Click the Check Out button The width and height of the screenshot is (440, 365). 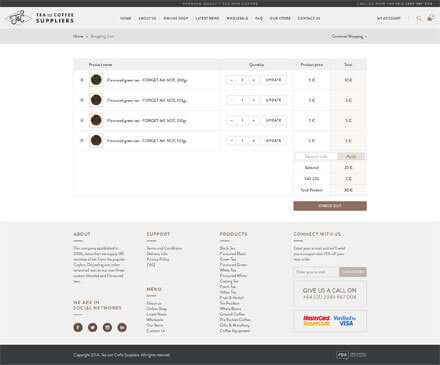coord(330,206)
